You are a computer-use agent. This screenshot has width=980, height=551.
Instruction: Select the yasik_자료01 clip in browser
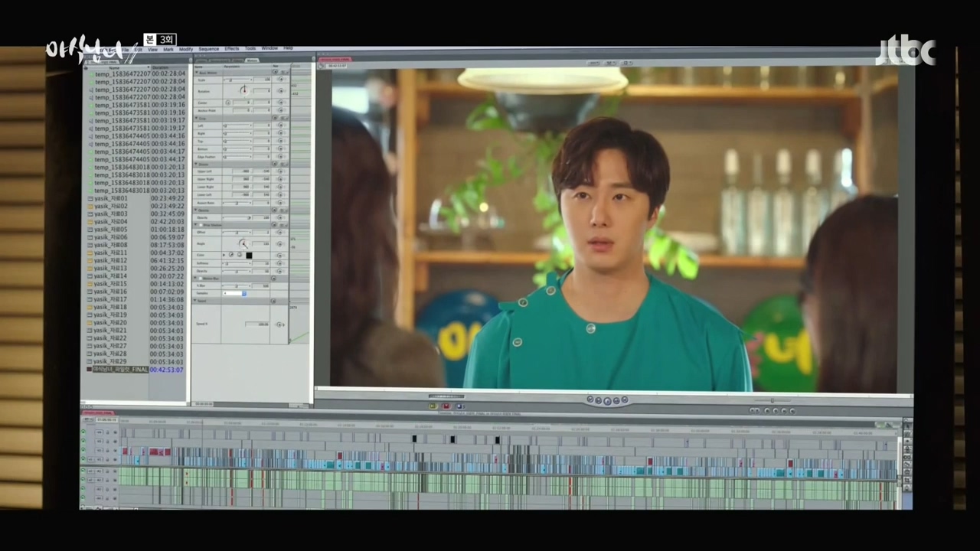(110, 198)
